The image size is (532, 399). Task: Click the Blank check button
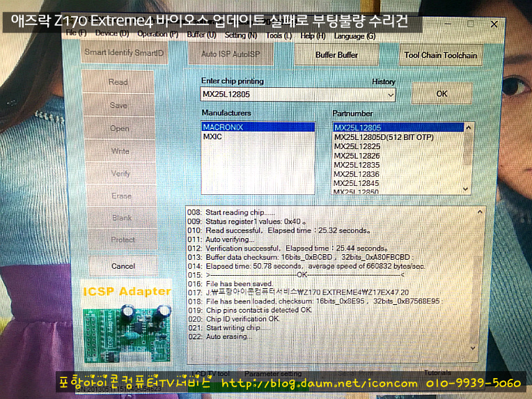coord(122,217)
